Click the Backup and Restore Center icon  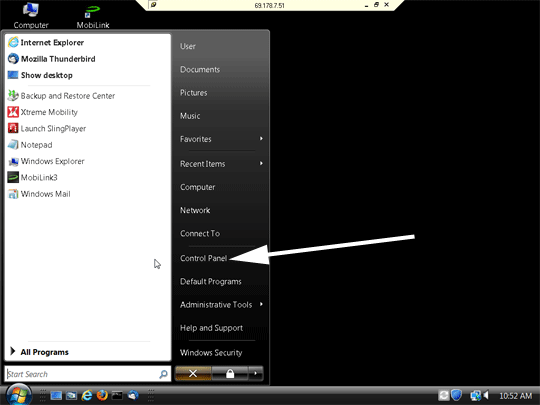(x=13, y=95)
